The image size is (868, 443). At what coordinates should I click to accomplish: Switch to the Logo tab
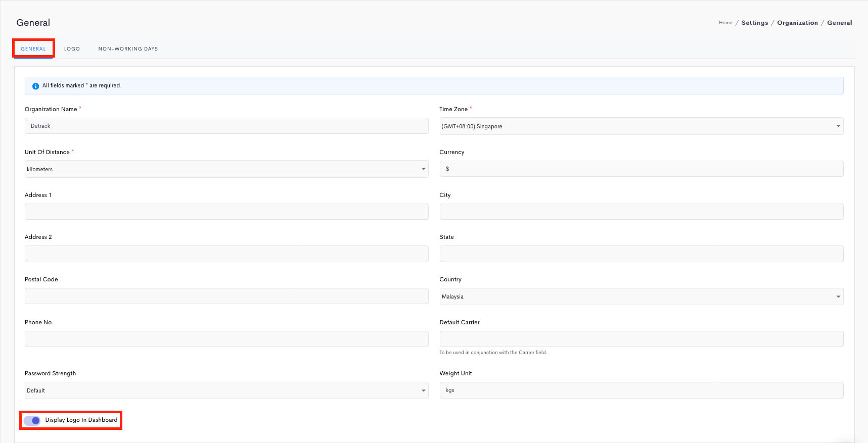coord(72,49)
